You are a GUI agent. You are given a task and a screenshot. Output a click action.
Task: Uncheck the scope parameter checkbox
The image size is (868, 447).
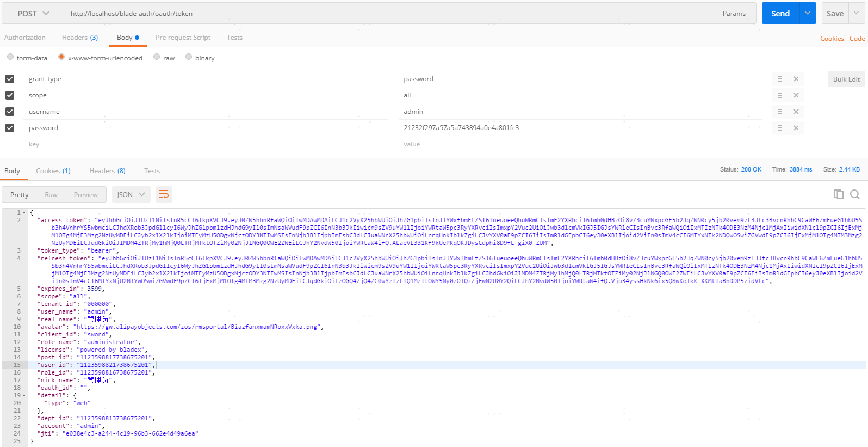pyautogui.click(x=10, y=95)
